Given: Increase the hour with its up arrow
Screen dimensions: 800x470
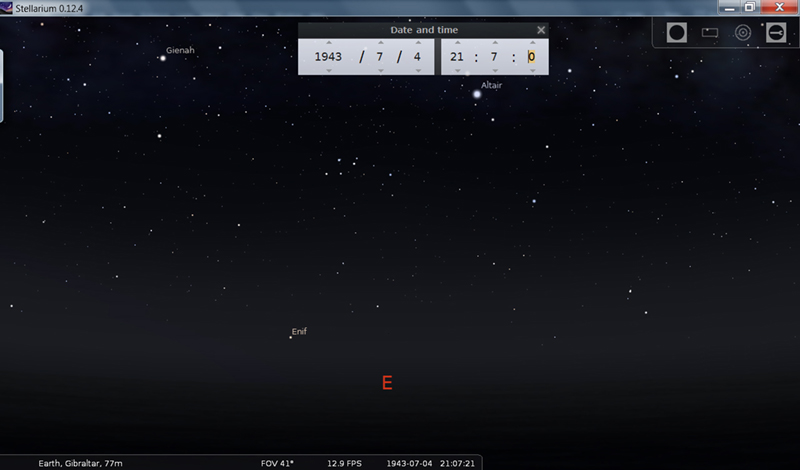Looking at the screenshot, I should pos(458,43).
